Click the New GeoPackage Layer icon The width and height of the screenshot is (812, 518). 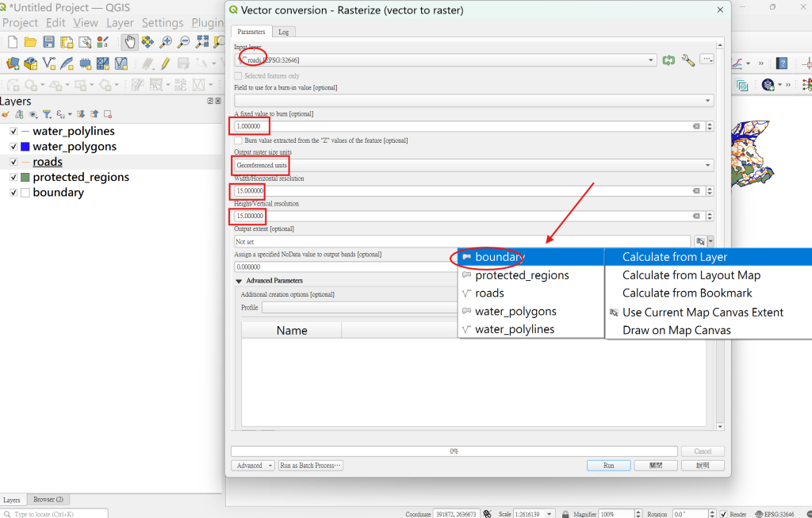pyautogui.click(x=31, y=63)
